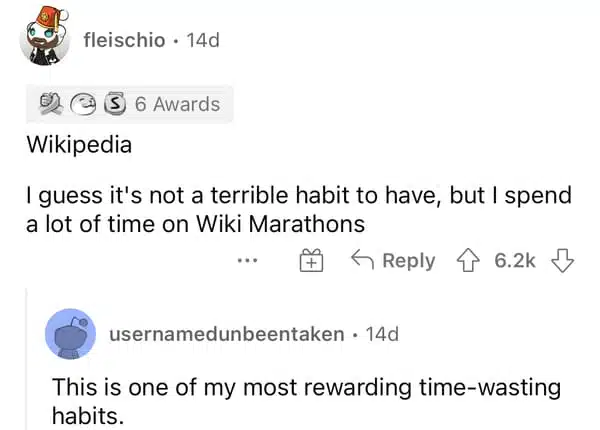Image resolution: width=600 pixels, height=430 pixels.
Task: Open usernamedunbeentaken's blue snoo avatar
Action: 70,334
